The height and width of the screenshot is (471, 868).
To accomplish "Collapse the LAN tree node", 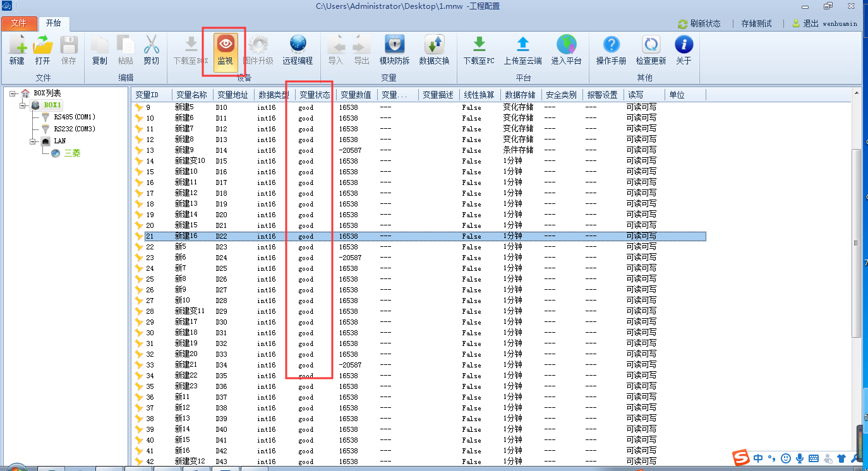I will [x=33, y=141].
